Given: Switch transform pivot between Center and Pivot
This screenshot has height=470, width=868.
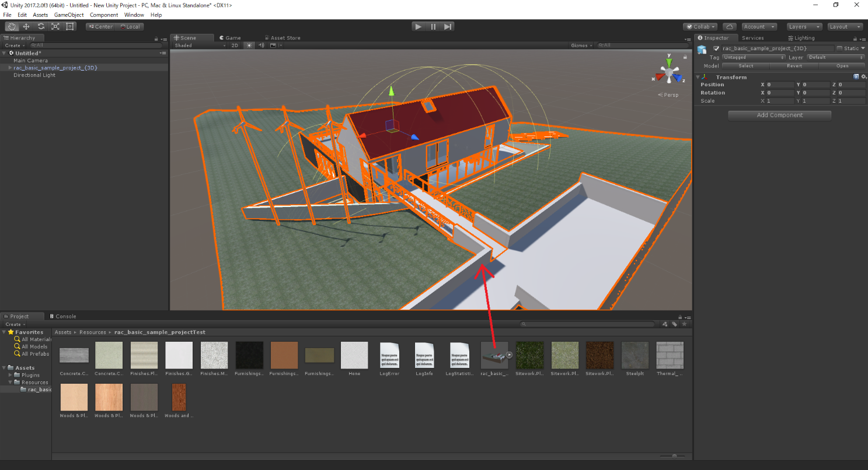Looking at the screenshot, I should (x=100, y=26).
